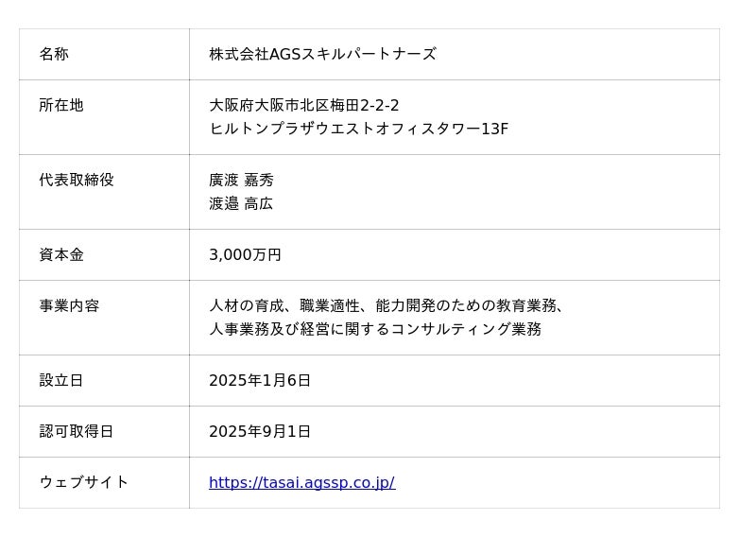
Task: Click the 所在地 row label
Action: coord(61,105)
